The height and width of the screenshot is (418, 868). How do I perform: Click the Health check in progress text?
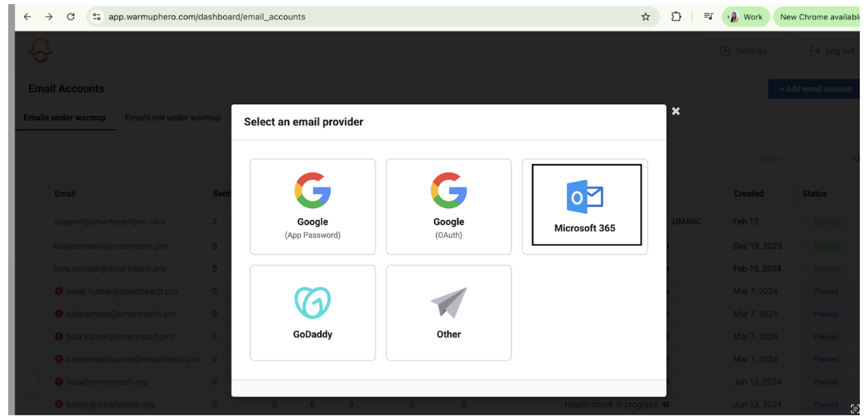pos(611,404)
